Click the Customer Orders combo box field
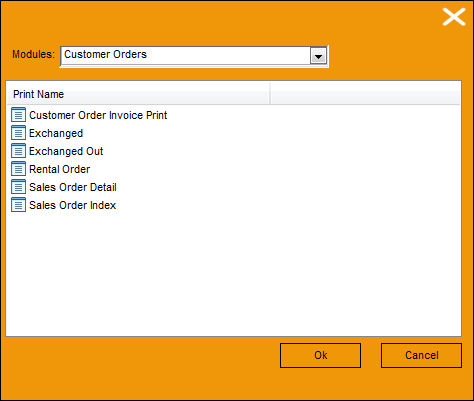474x401 pixels. pos(194,56)
